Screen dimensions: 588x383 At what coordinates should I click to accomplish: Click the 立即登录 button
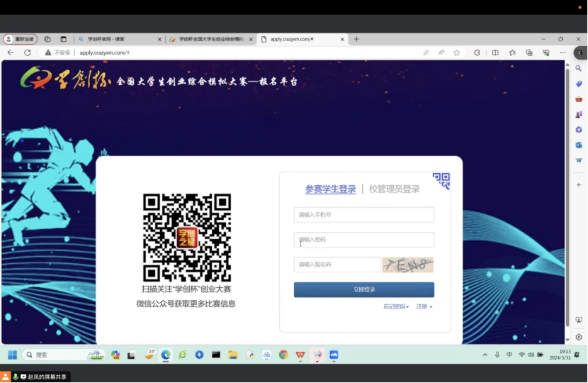point(363,289)
